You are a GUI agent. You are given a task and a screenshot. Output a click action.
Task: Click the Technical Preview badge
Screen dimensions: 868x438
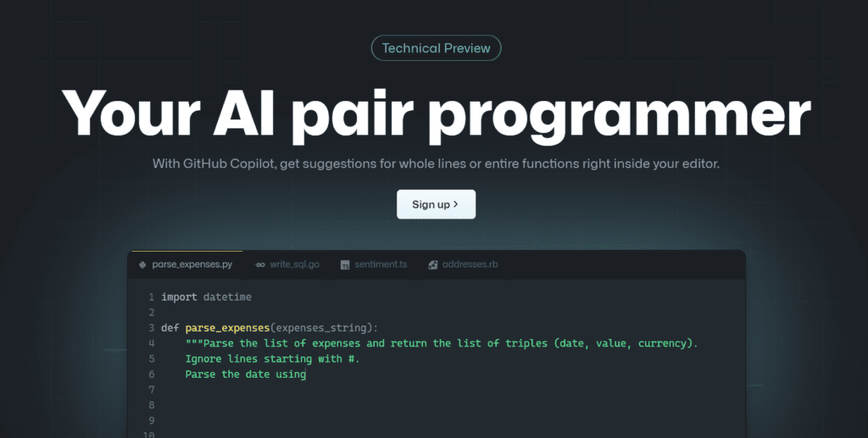click(x=436, y=48)
